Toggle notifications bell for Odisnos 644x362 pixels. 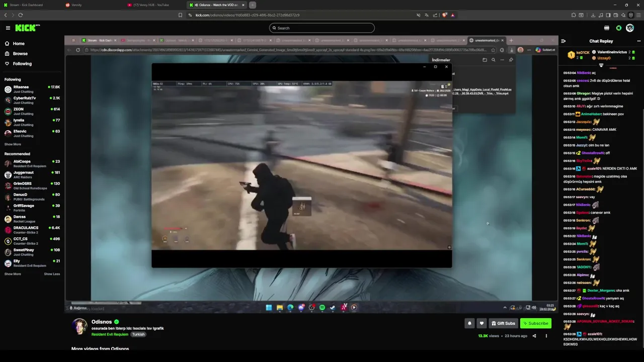pyautogui.click(x=469, y=323)
